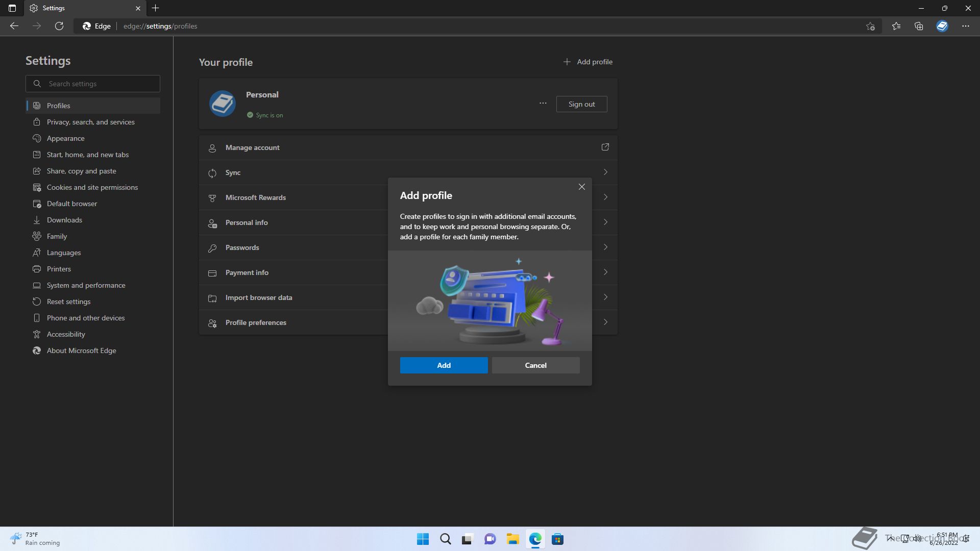980x551 pixels.
Task: Open the Reset settings page
Action: coord(93,302)
